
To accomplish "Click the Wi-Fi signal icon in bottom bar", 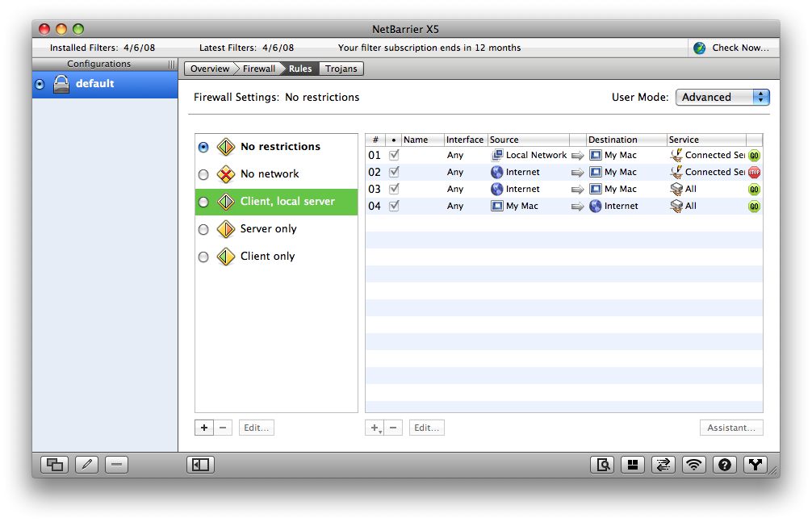I will coord(693,465).
